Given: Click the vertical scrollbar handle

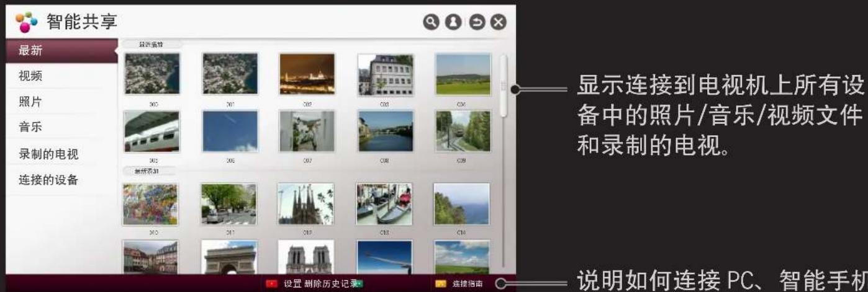Looking at the screenshot, I should 504,86.
